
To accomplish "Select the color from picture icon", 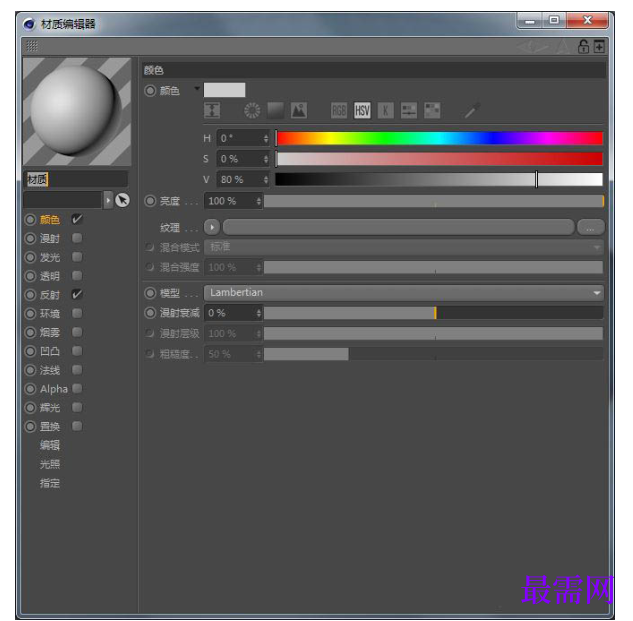I will pyautogui.click(x=299, y=110).
